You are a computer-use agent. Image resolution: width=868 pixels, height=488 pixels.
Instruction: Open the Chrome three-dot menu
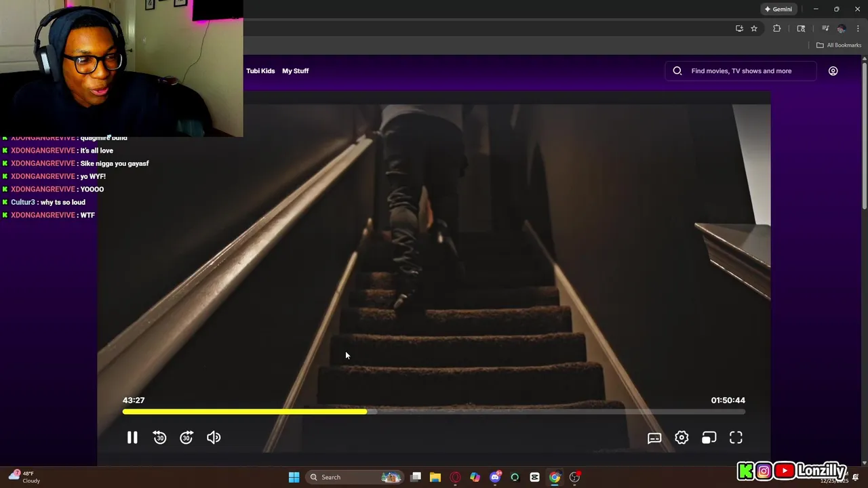click(x=858, y=28)
